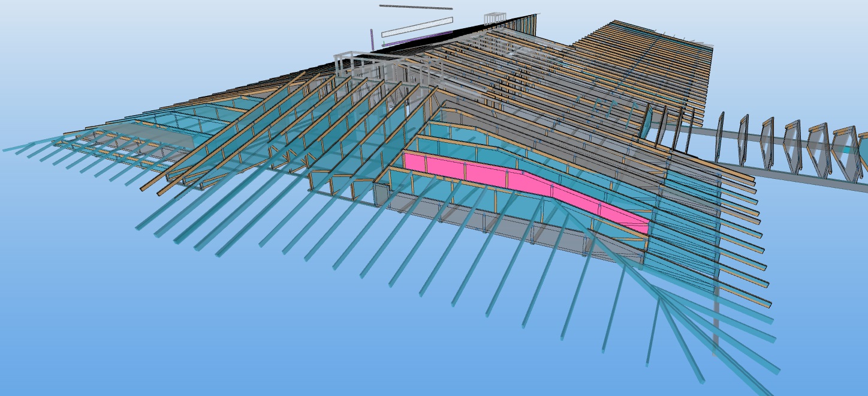
Task: Select the short purple vertical post
Action: coord(372,39)
